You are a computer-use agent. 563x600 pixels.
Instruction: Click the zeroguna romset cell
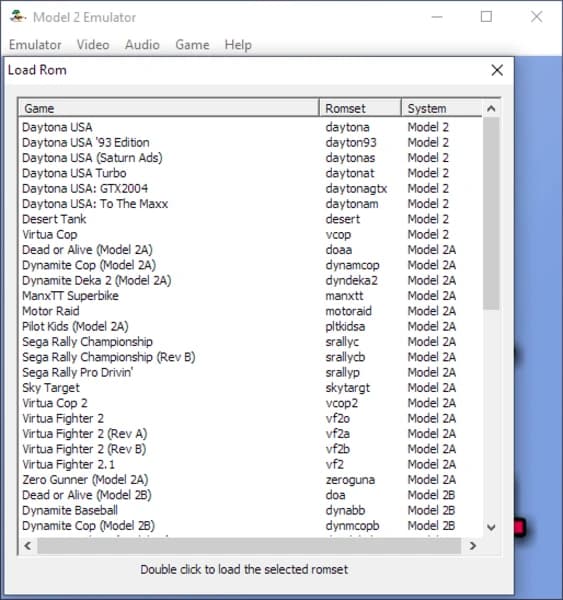point(350,479)
